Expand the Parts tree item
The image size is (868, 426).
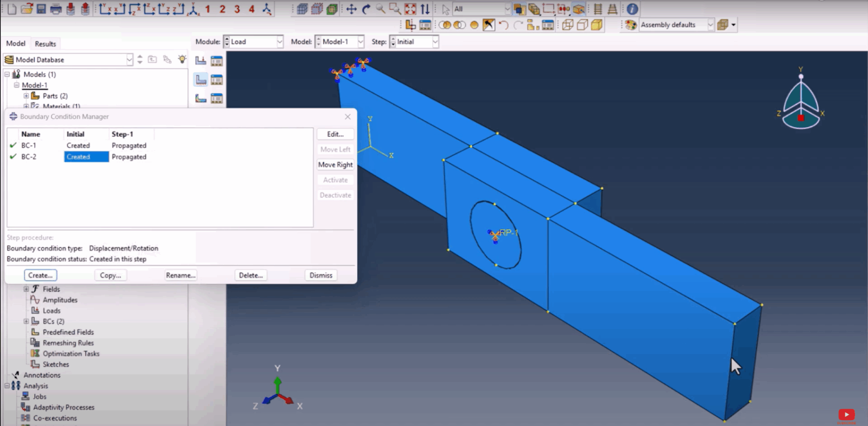pyautogui.click(x=26, y=96)
